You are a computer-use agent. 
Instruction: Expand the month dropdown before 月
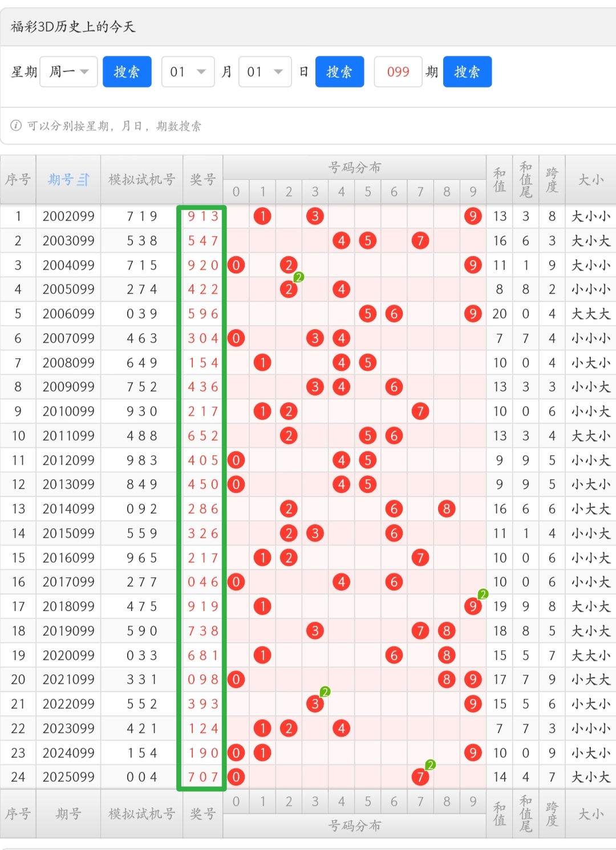pos(188,72)
